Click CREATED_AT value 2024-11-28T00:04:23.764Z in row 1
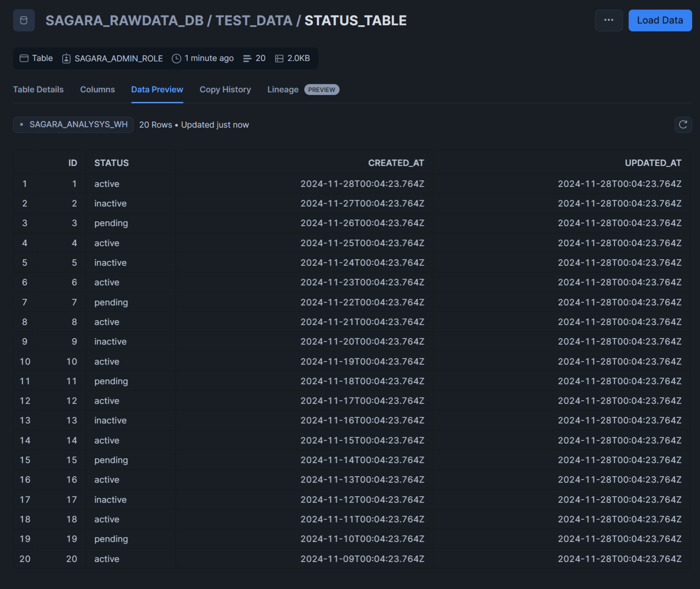Image resolution: width=700 pixels, height=589 pixels. (362, 184)
